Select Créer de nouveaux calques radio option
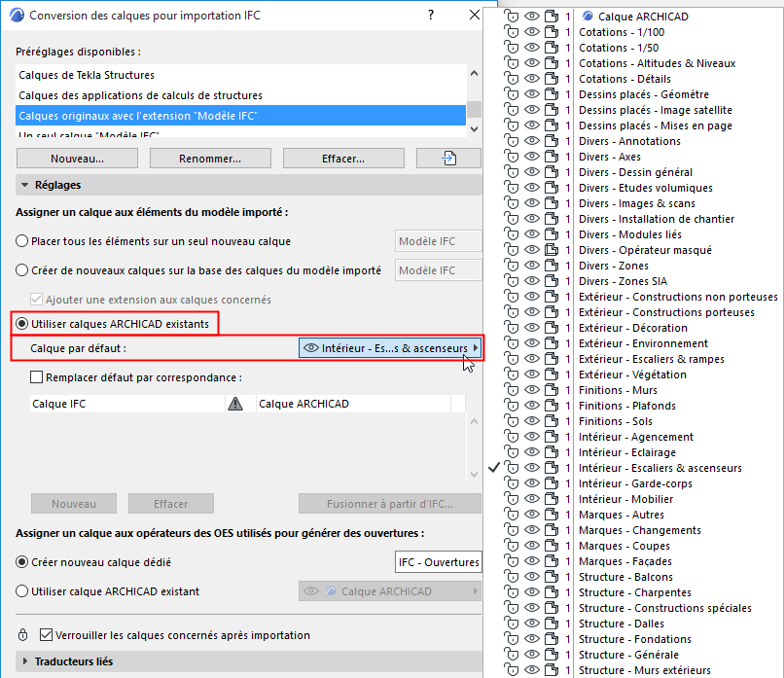This screenshot has width=784, height=678. pyautogui.click(x=22, y=270)
